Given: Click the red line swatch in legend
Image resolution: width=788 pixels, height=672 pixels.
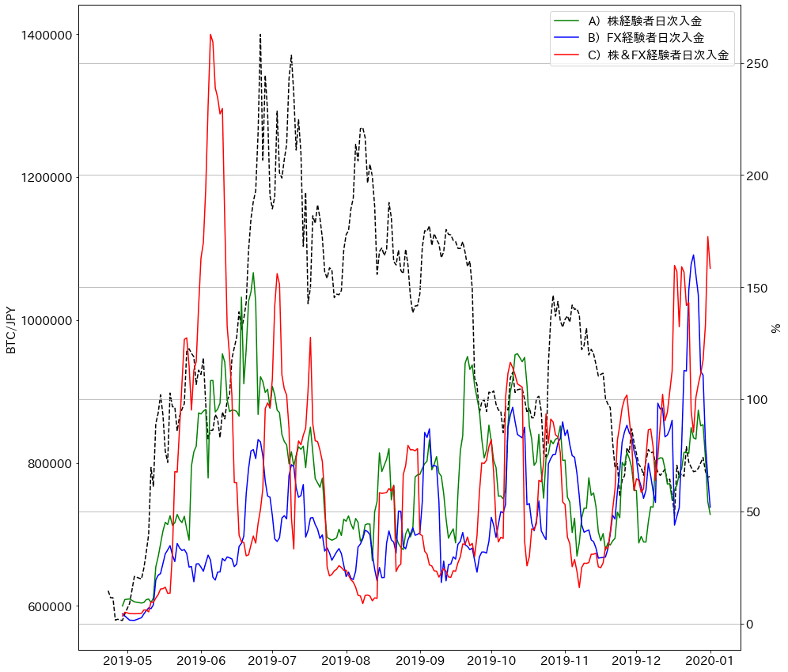Looking at the screenshot, I should 568,55.
